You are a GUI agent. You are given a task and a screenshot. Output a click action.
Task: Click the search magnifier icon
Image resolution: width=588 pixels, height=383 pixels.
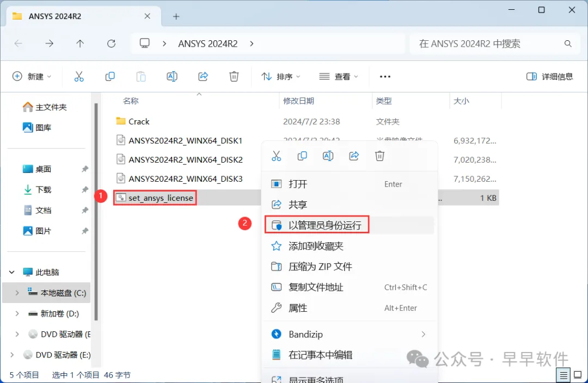pos(568,44)
